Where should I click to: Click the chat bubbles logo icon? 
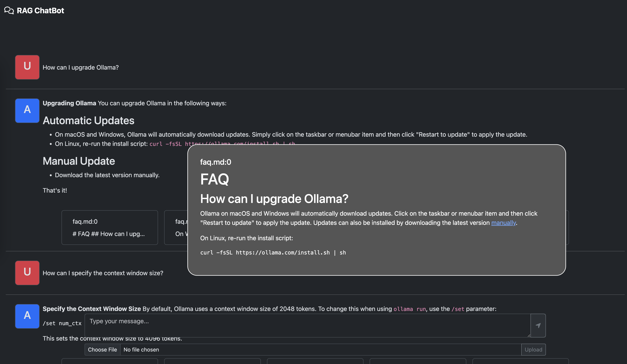[9, 10]
